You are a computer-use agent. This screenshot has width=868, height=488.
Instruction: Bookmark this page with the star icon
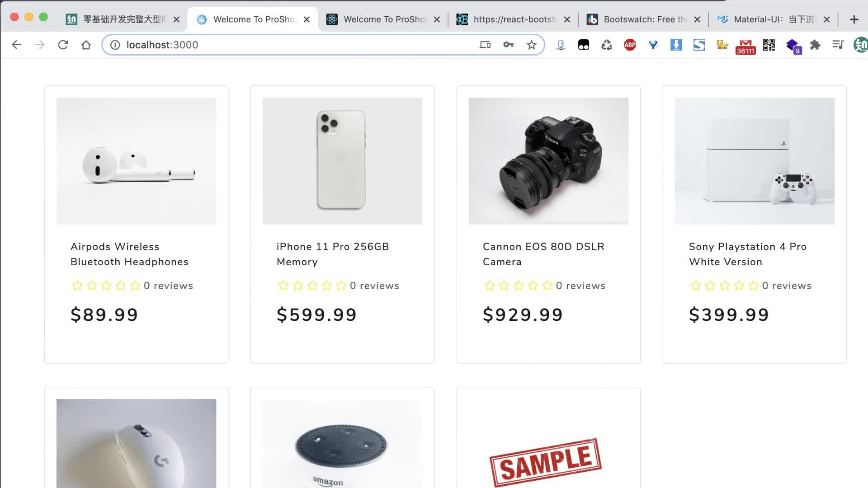532,45
